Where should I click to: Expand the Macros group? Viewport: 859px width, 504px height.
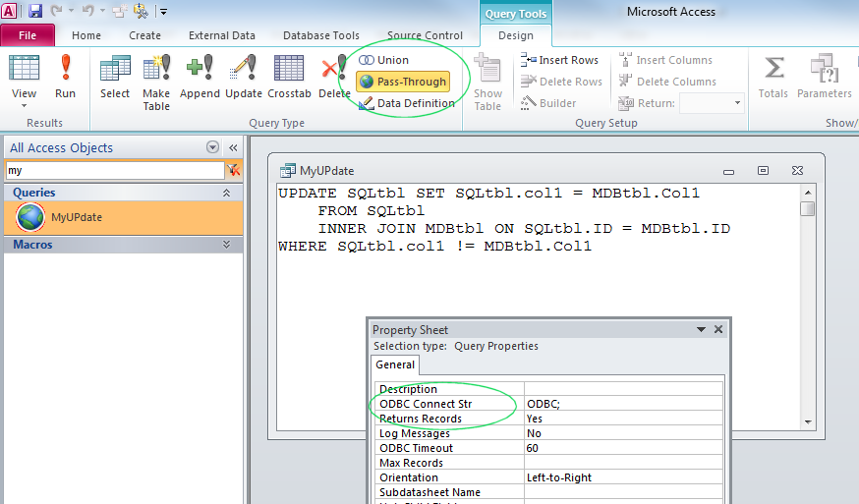(226, 245)
